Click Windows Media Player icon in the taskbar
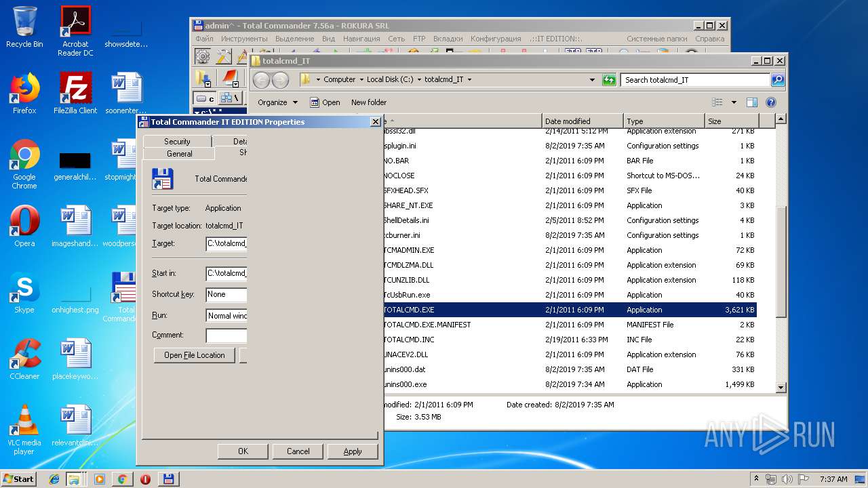 click(100, 479)
